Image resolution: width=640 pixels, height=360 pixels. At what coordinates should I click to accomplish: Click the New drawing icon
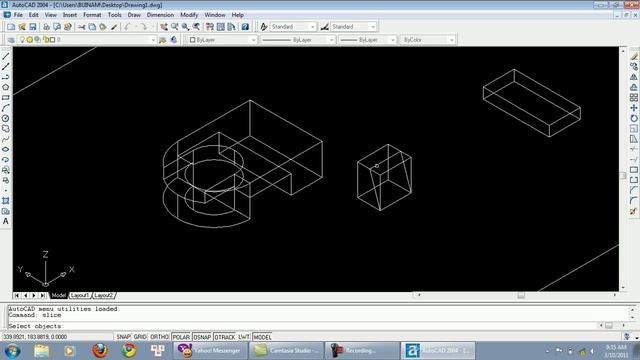pyautogui.click(x=11, y=27)
